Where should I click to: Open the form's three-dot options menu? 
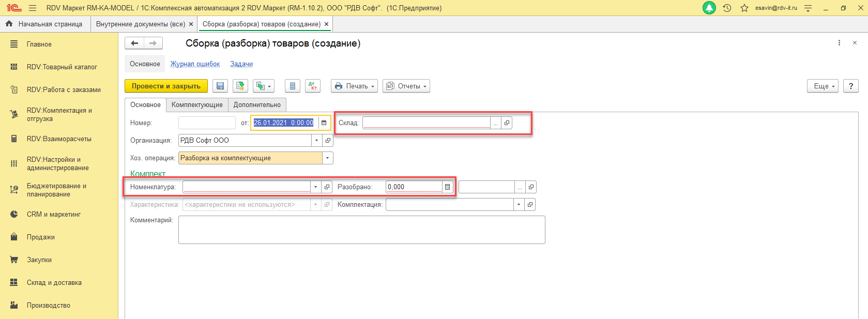tap(839, 43)
